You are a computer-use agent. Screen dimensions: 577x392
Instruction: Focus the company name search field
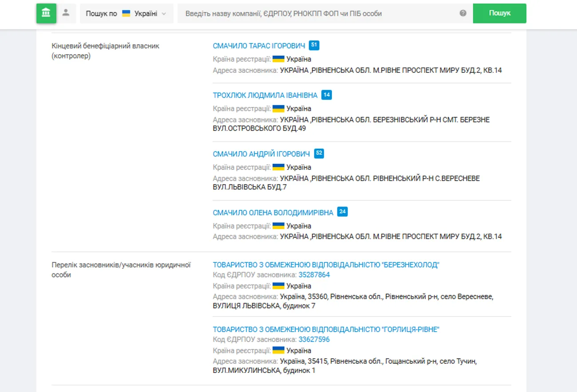(x=317, y=13)
